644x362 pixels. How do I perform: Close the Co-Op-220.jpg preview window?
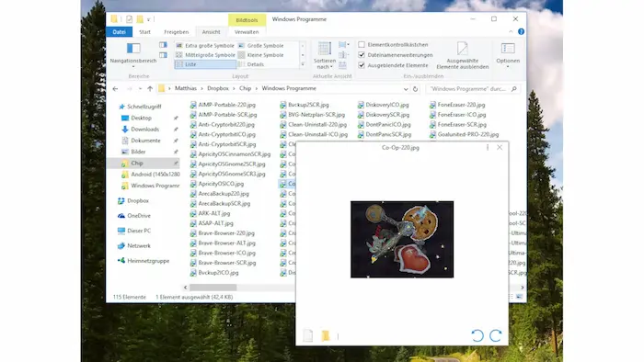click(500, 148)
